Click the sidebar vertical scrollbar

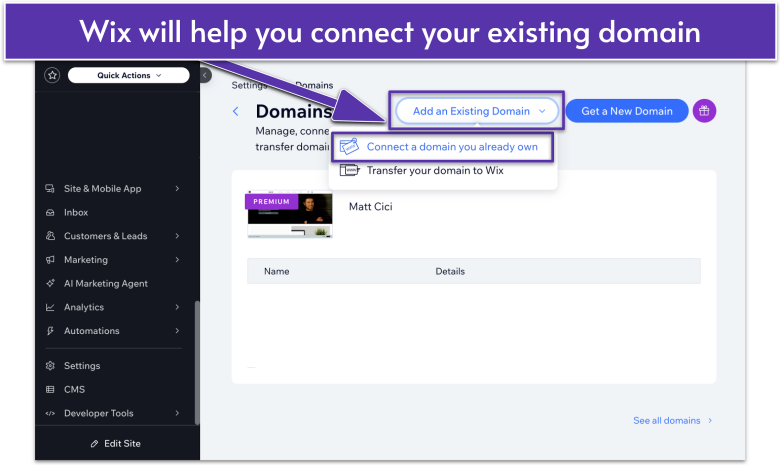click(197, 363)
